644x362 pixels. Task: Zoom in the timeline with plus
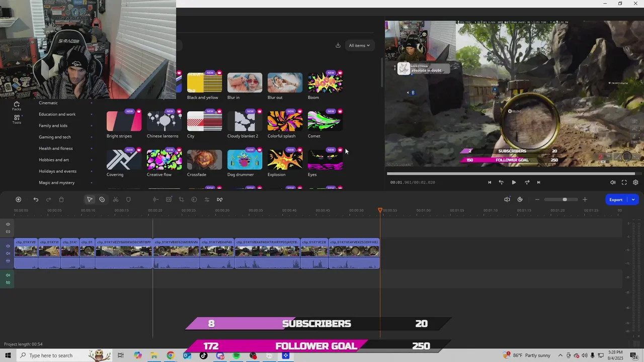585,200
